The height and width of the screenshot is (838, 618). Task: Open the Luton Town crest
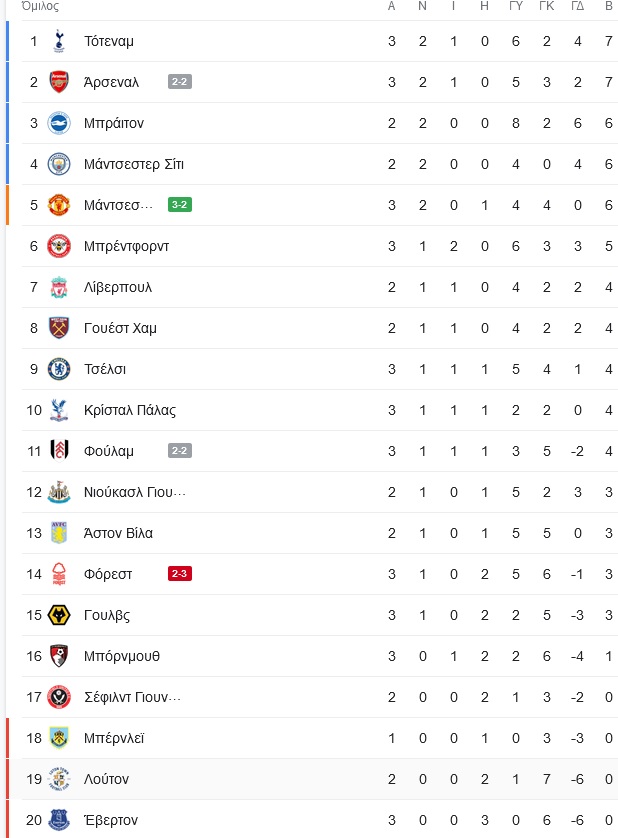59,779
